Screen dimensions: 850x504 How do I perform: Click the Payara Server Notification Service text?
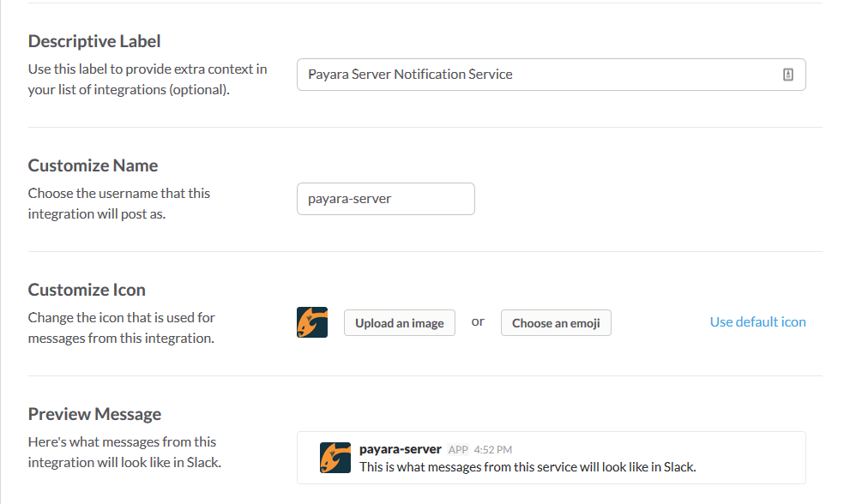tap(407, 74)
